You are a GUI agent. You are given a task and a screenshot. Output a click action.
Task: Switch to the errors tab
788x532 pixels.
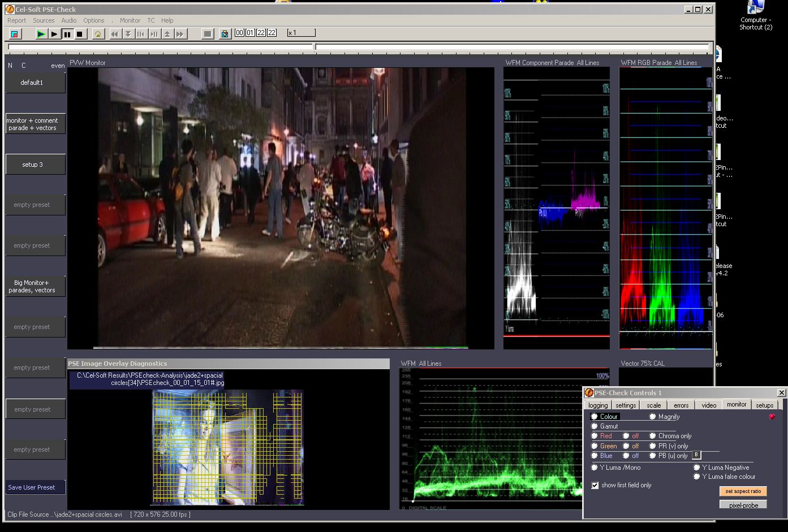681,405
